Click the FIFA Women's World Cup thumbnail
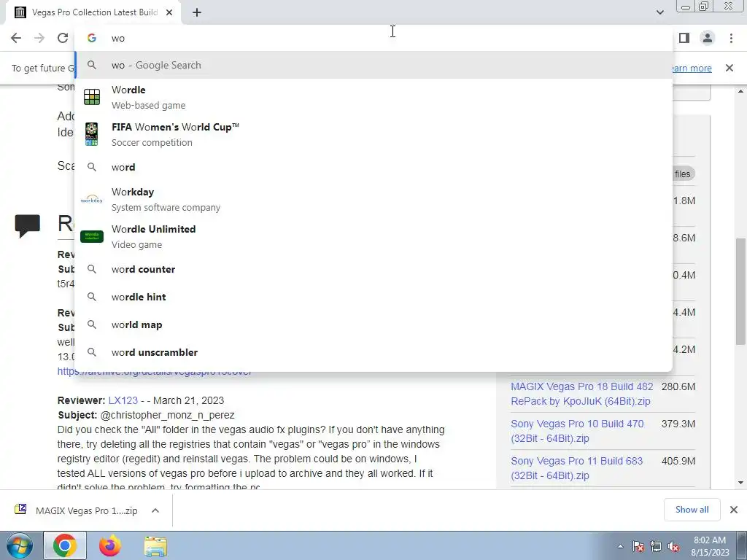The width and height of the screenshot is (747, 560). (x=91, y=134)
